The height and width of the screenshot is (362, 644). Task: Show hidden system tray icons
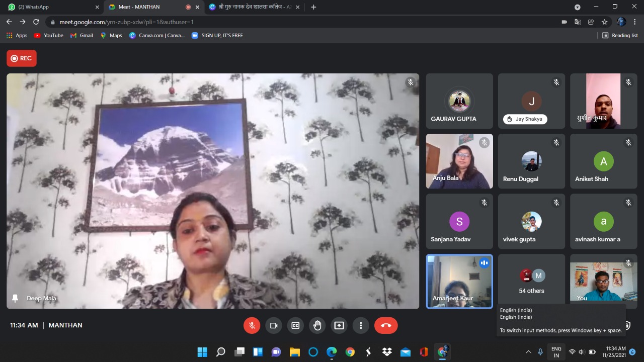tap(528, 352)
